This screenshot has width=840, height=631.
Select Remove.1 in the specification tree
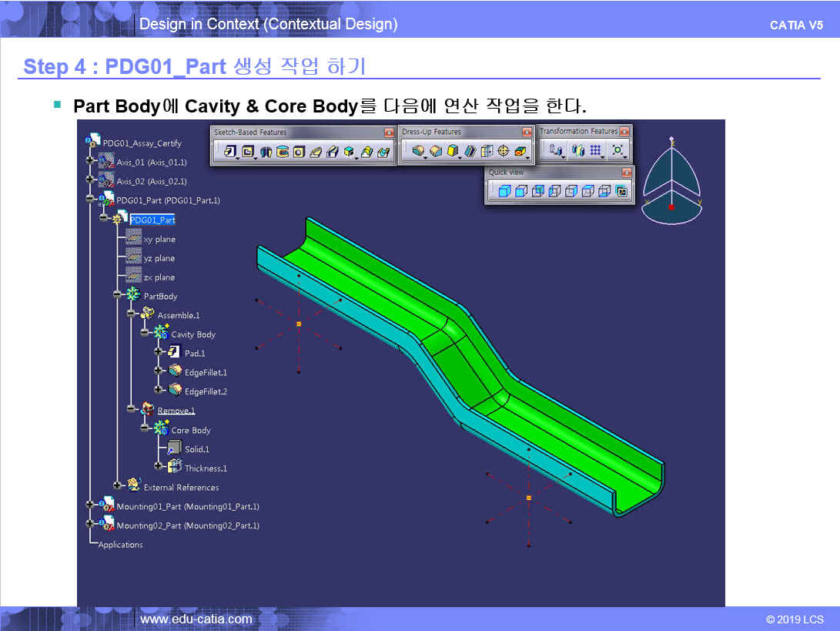176,411
